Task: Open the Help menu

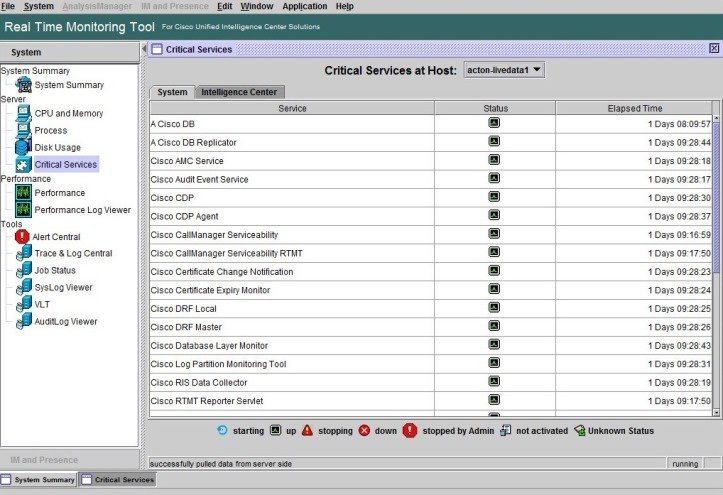Action: [344, 6]
